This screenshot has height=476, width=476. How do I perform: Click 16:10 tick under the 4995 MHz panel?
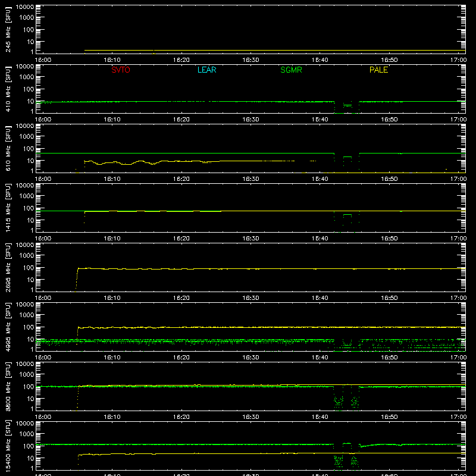112,358
